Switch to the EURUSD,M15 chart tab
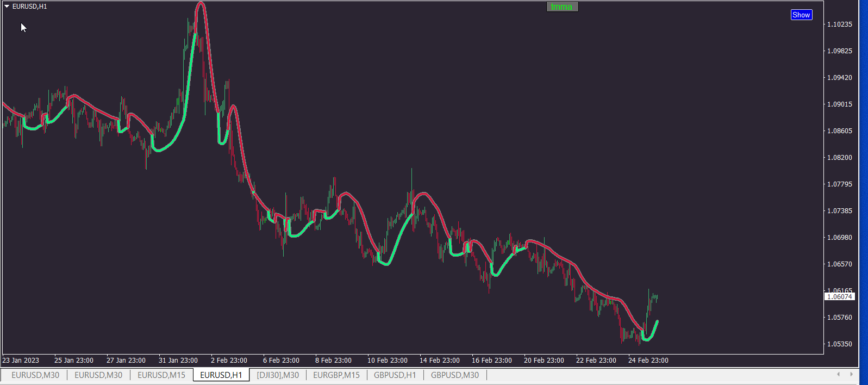The height and width of the screenshot is (385, 868). tap(161, 375)
